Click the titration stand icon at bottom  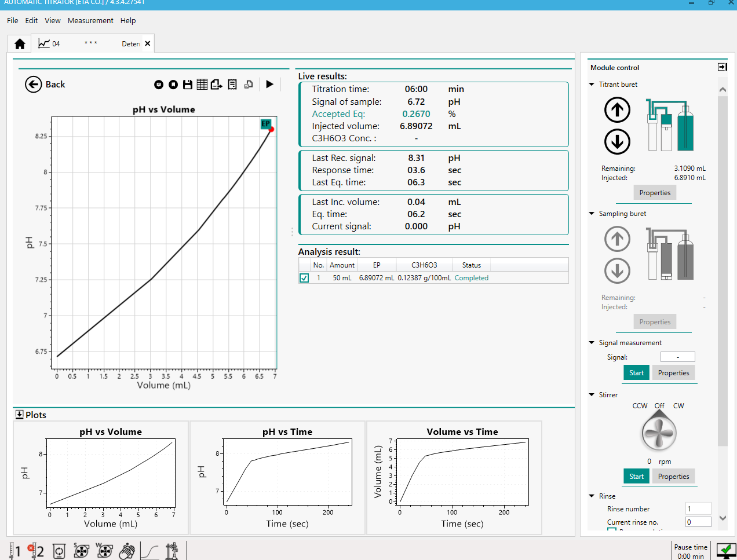172,551
